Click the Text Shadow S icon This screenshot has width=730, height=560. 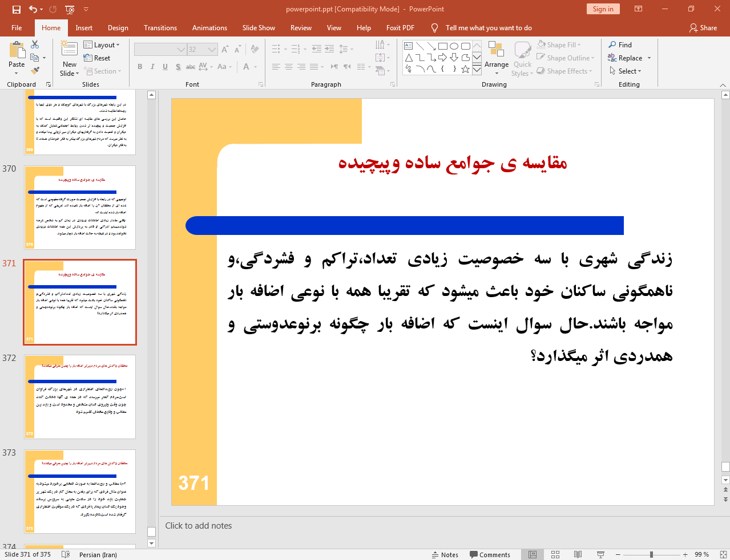(178, 67)
